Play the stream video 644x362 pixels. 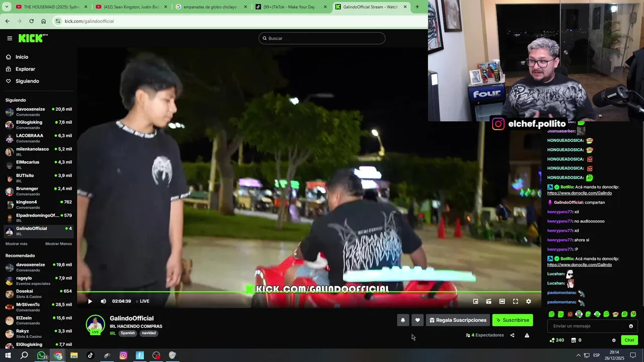pos(90,301)
